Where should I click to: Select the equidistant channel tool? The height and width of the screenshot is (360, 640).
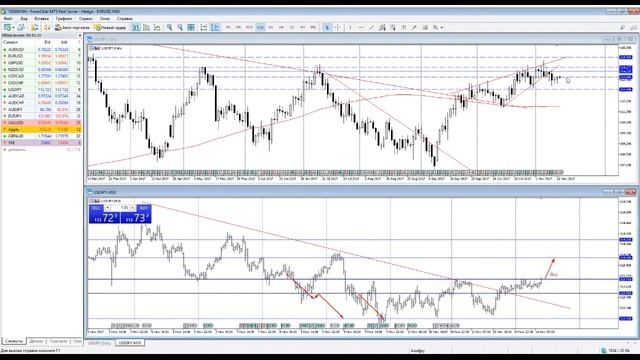click(382, 27)
